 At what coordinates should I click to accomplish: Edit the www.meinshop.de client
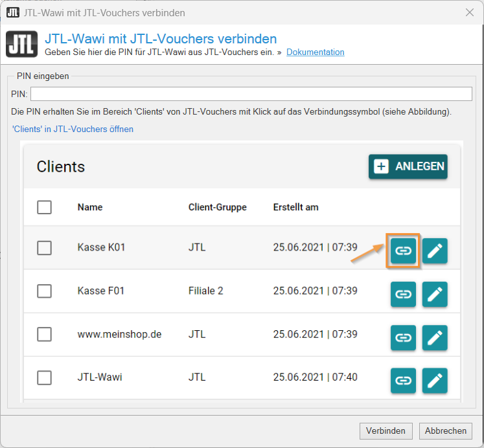coord(435,337)
